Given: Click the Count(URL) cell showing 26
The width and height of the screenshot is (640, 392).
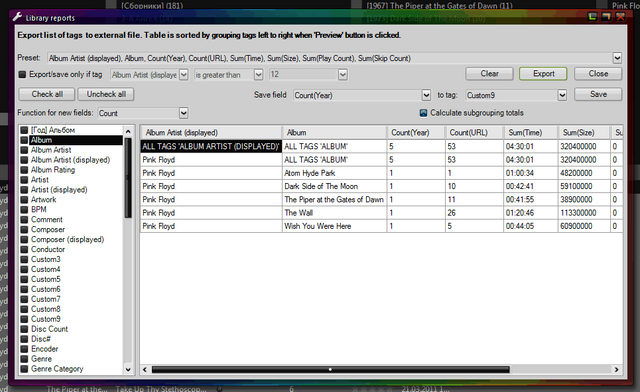Looking at the screenshot, I should [x=474, y=213].
